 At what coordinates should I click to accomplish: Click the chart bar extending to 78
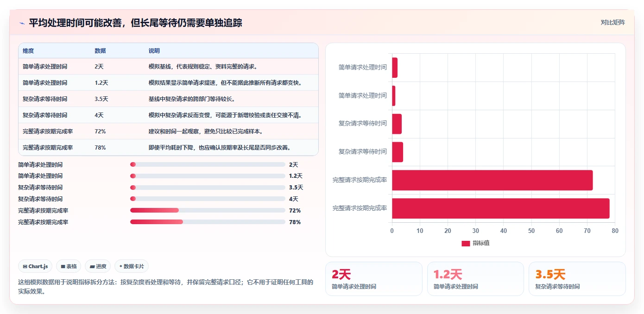501,208
